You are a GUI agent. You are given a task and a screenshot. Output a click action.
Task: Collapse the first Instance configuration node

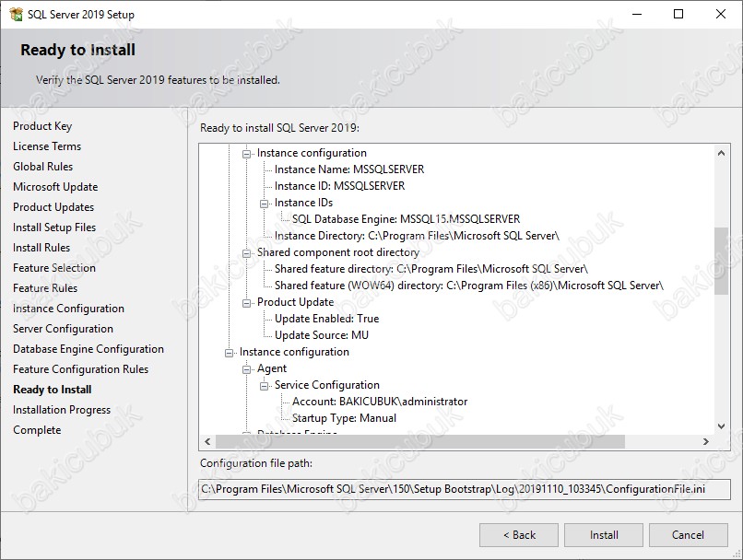tap(246, 154)
